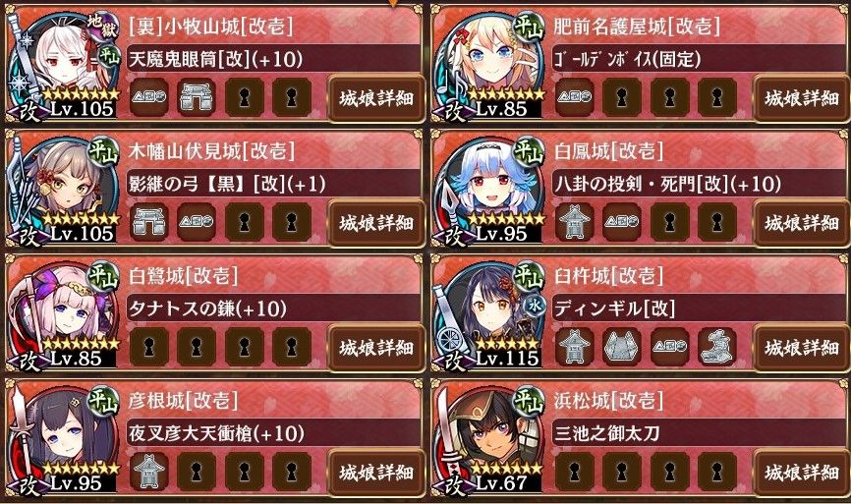Open 城娘詳細 for 白鷺城[改壱]
The image size is (851, 504).
click(x=376, y=348)
